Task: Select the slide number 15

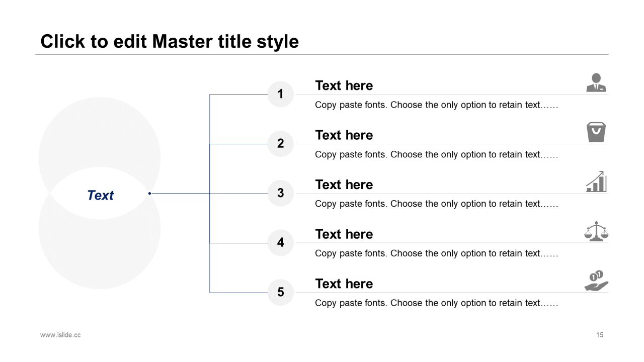Action: (600, 335)
